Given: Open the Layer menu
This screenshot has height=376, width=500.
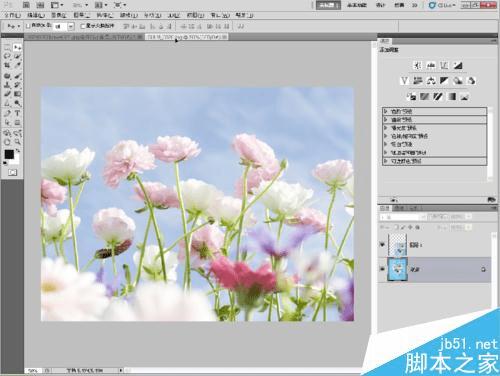Looking at the screenshot, I should click(81, 15).
